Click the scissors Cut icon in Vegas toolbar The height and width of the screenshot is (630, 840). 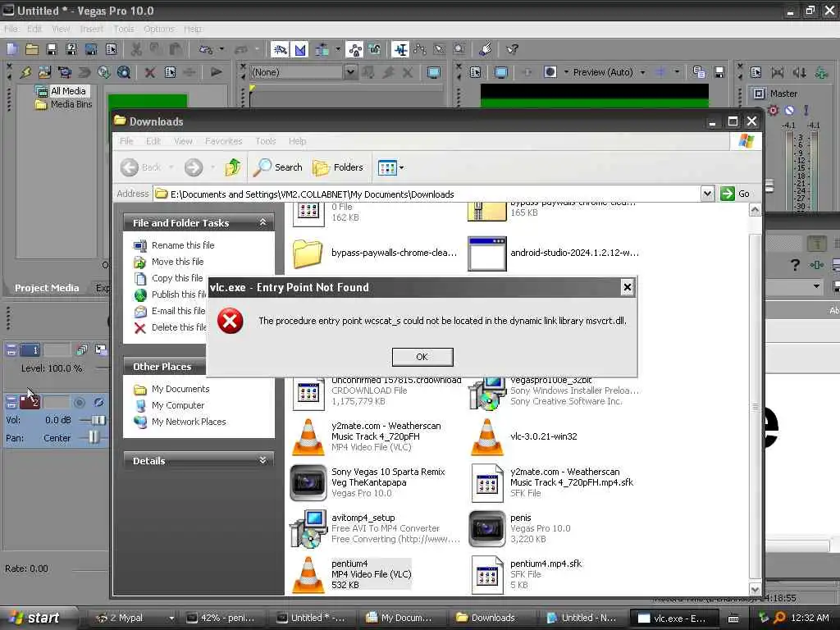(137, 49)
